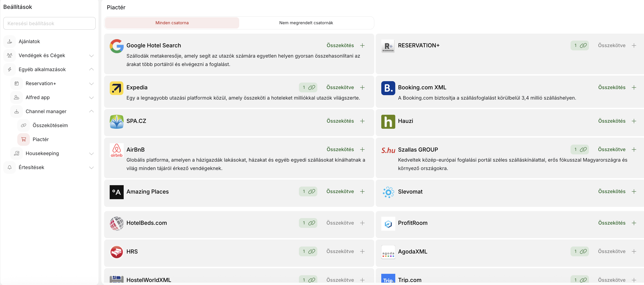Click the Összekötéseim link icon in sidebar
This screenshot has width=644, height=285.
24,125
